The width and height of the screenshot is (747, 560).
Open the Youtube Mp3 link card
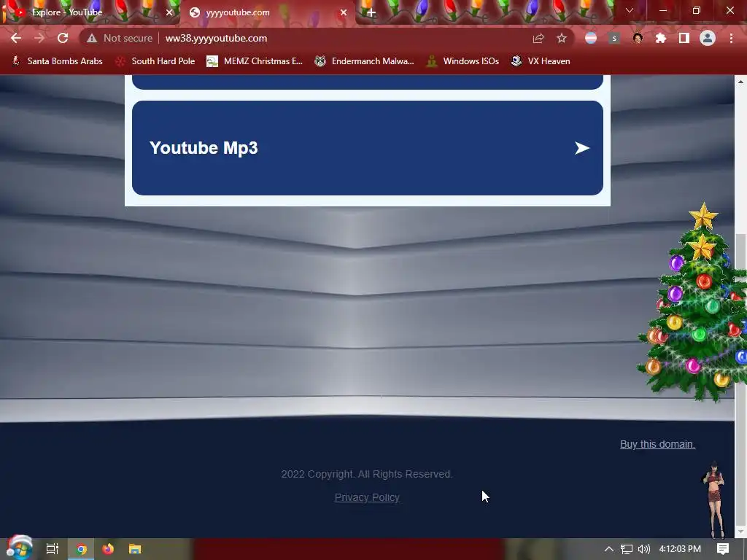pos(368,147)
